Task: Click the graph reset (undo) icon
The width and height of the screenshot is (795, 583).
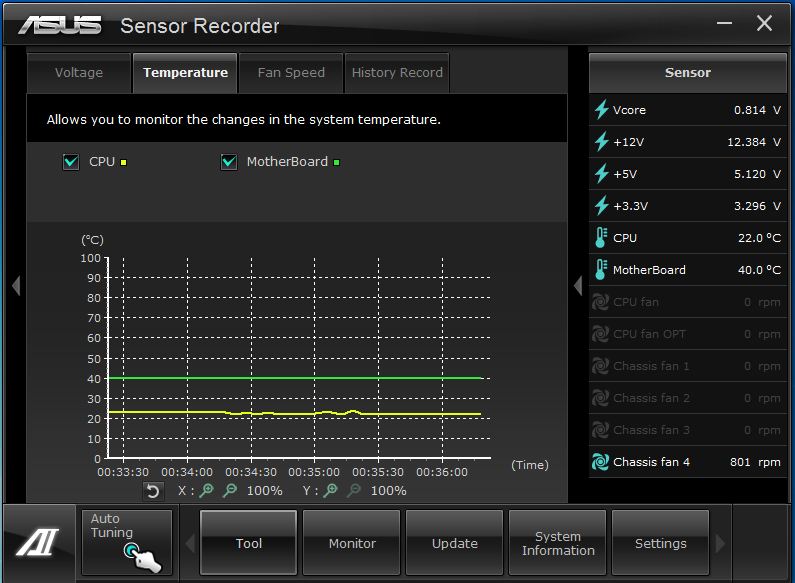Action: click(x=153, y=491)
